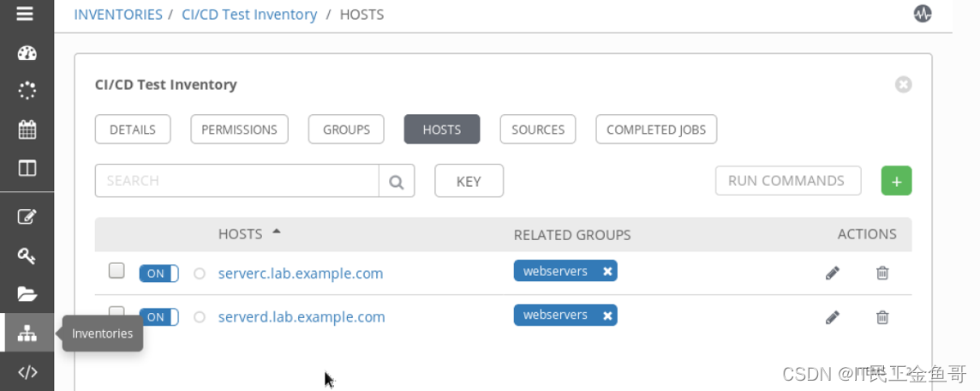
Task: Click the RUN COMMANDS button
Action: (x=788, y=181)
